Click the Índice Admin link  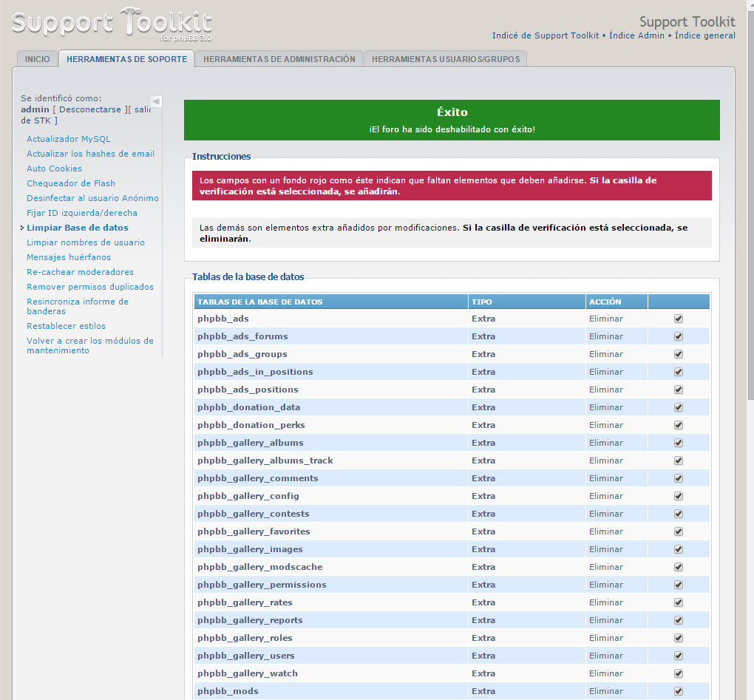(x=636, y=35)
